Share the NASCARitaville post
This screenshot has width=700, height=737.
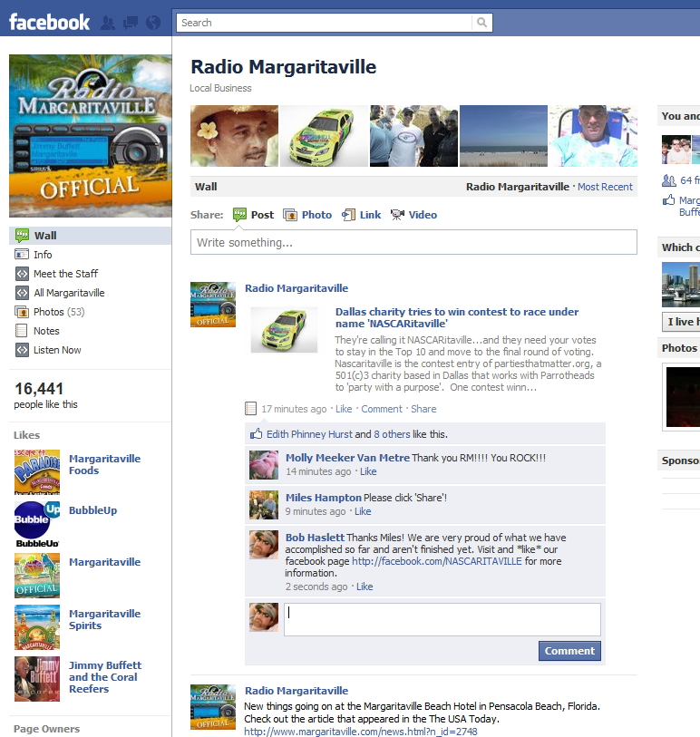pyautogui.click(x=423, y=409)
